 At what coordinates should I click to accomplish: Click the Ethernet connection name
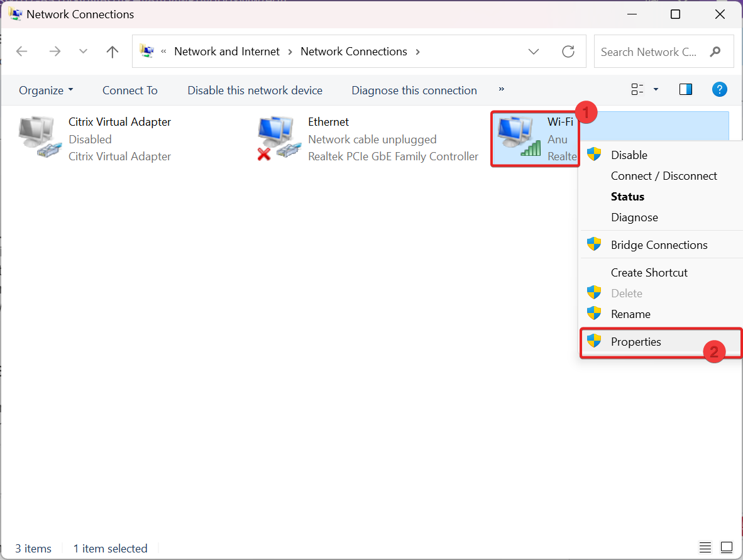point(328,122)
